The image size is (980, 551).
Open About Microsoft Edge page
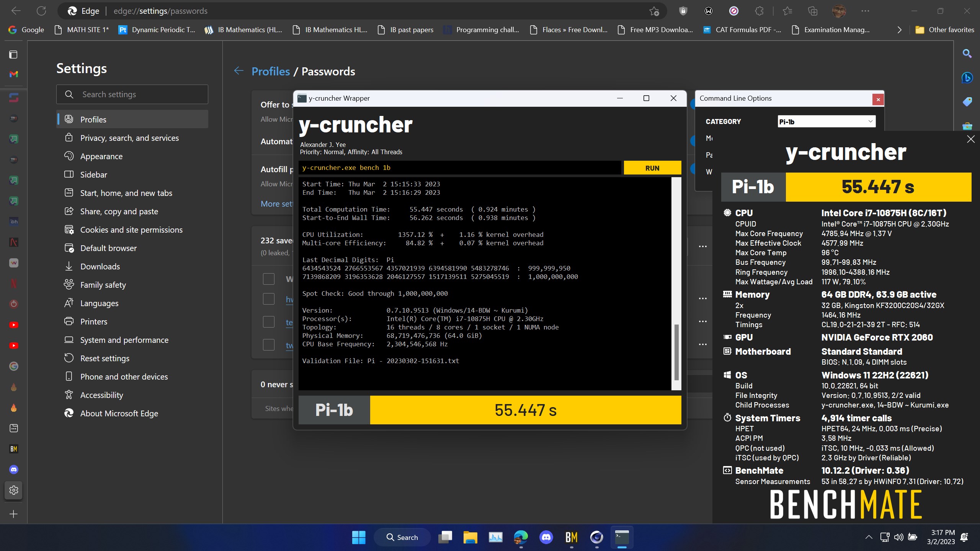(x=132, y=413)
